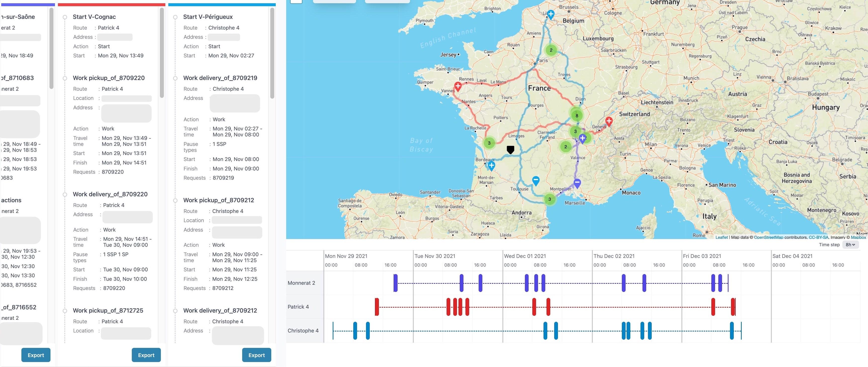The image size is (868, 367).
Task: Click the step circle beside Work pickup_of_8712725
Action: [x=65, y=311]
